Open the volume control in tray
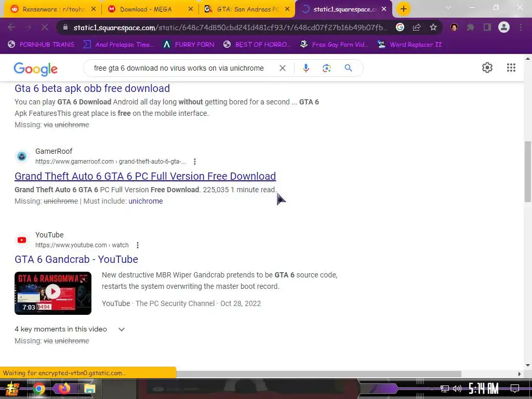 (457, 389)
